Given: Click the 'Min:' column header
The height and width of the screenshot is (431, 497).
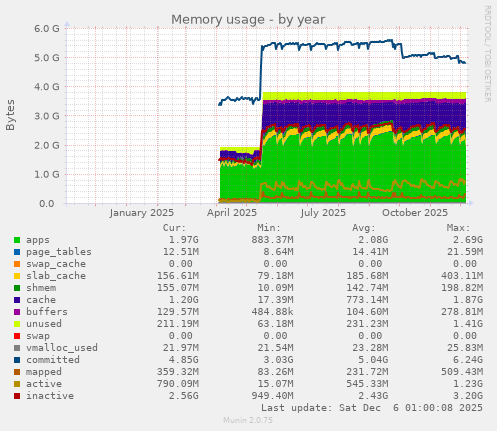Looking at the screenshot, I should click(x=269, y=228).
